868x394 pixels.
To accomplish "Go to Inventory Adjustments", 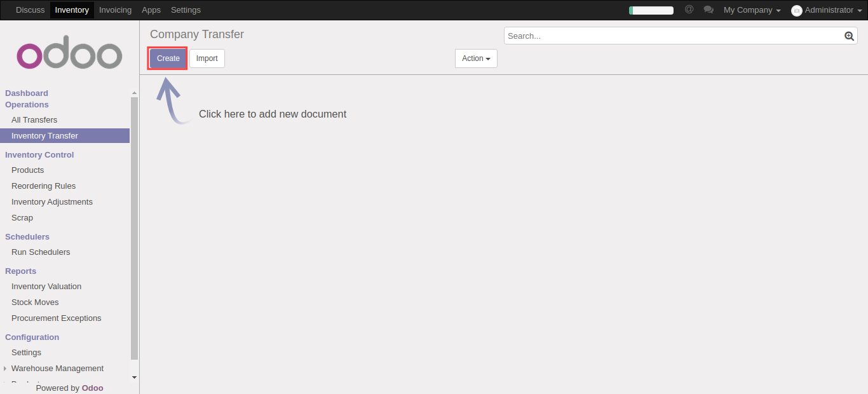I will tap(52, 202).
